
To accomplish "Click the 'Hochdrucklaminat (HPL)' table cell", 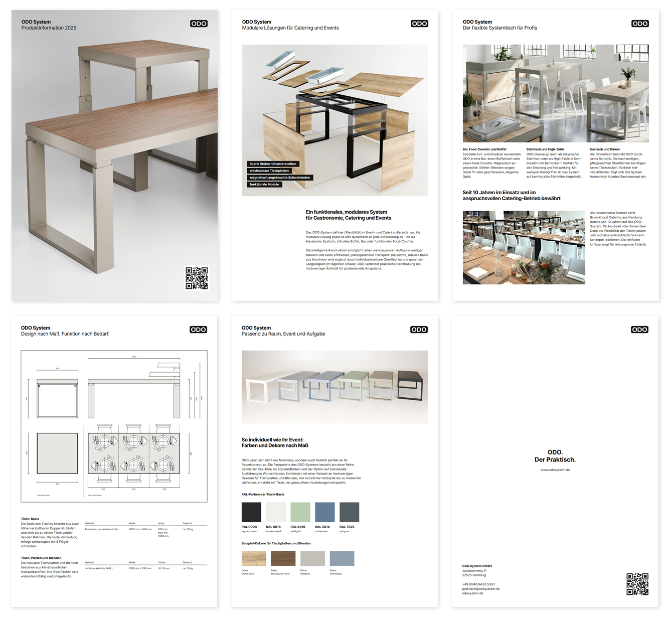I will point(99,568).
